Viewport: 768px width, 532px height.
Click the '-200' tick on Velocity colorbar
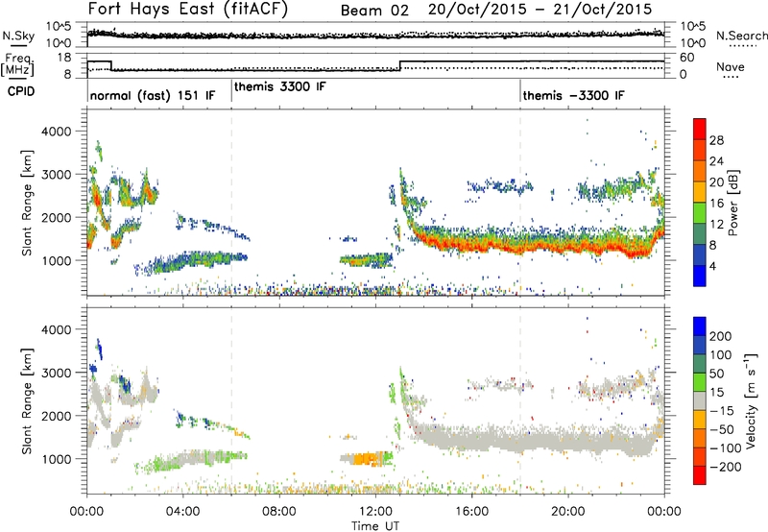(x=726, y=467)
